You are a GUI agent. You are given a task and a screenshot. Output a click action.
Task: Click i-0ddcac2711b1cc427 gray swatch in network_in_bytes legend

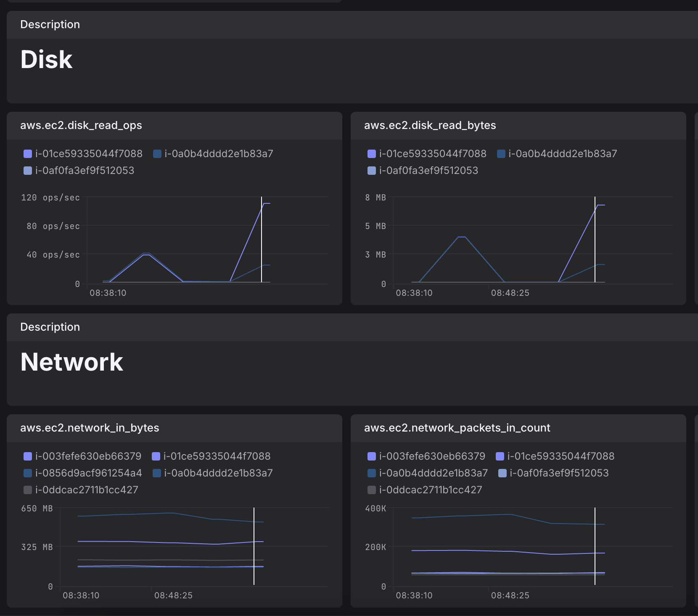(x=28, y=490)
